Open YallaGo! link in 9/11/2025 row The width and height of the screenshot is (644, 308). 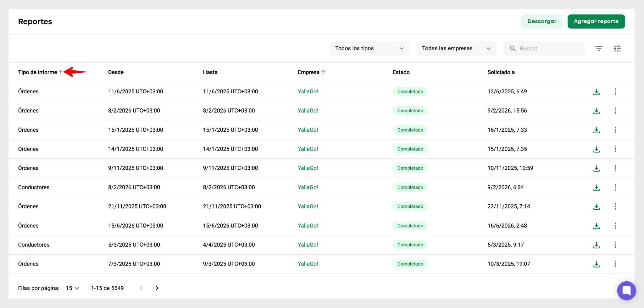[x=308, y=168]
